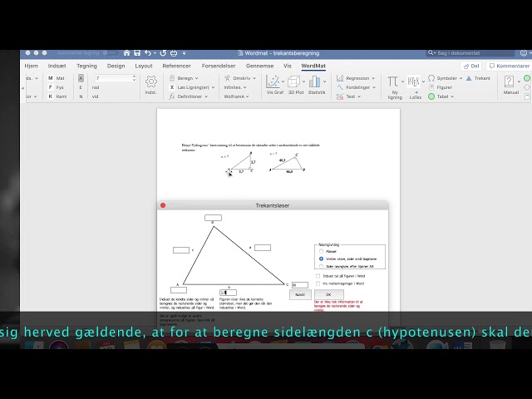Adjust the decimal count stepper showing 7
This screenshot has height=399, width=532.
134,78
